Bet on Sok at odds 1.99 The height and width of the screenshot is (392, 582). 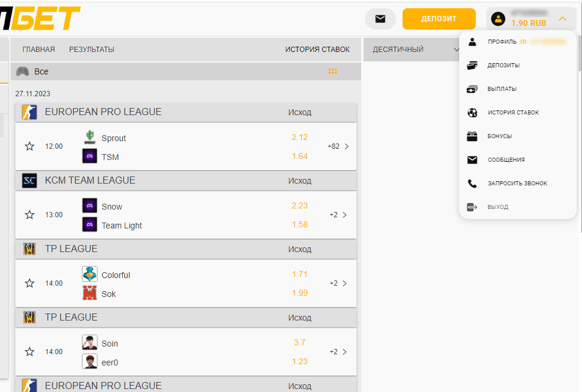[299, 293]
